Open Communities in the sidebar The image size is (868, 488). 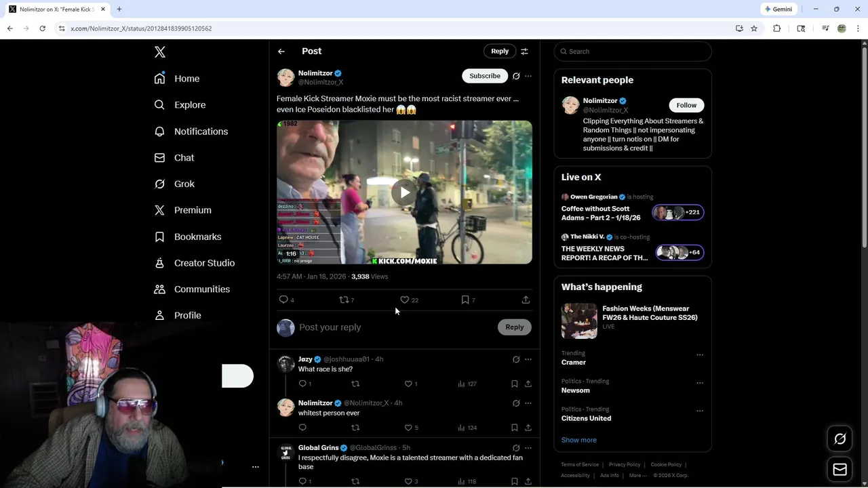pyautogui.click(x=192, y=289)
